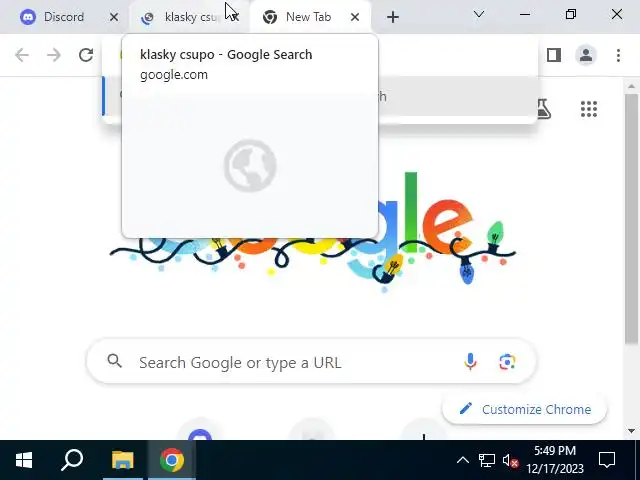Click the microphone voice search icon
The width and height of the screenshot is (640, 480).
click(x=470, y=362)
